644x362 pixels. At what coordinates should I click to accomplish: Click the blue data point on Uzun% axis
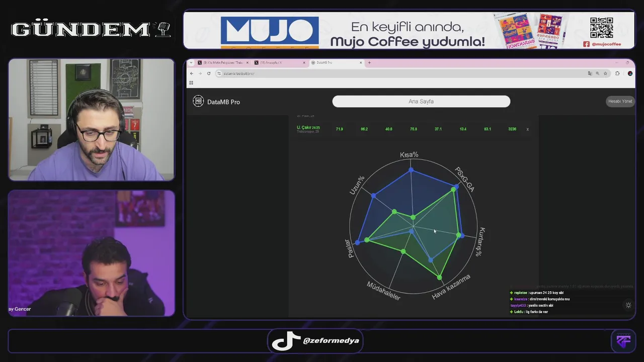[373, 195]
